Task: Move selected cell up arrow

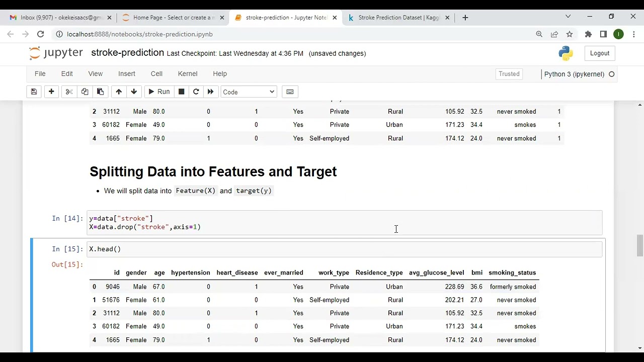Action: pos(119,92)
